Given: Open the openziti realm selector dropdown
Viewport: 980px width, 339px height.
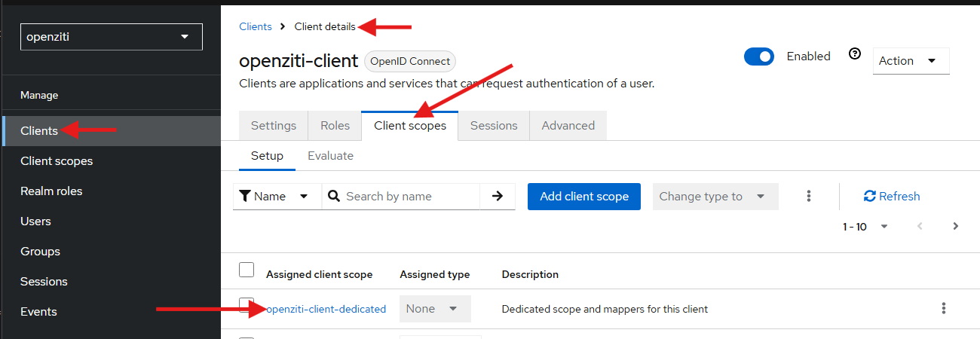Looking at the screenshot, I should coord(112,36).
